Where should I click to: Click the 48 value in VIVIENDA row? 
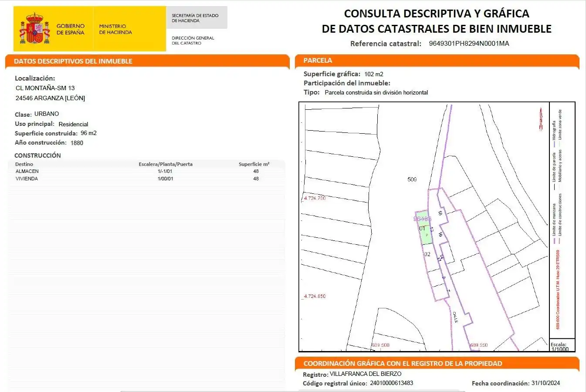point(256,179)
